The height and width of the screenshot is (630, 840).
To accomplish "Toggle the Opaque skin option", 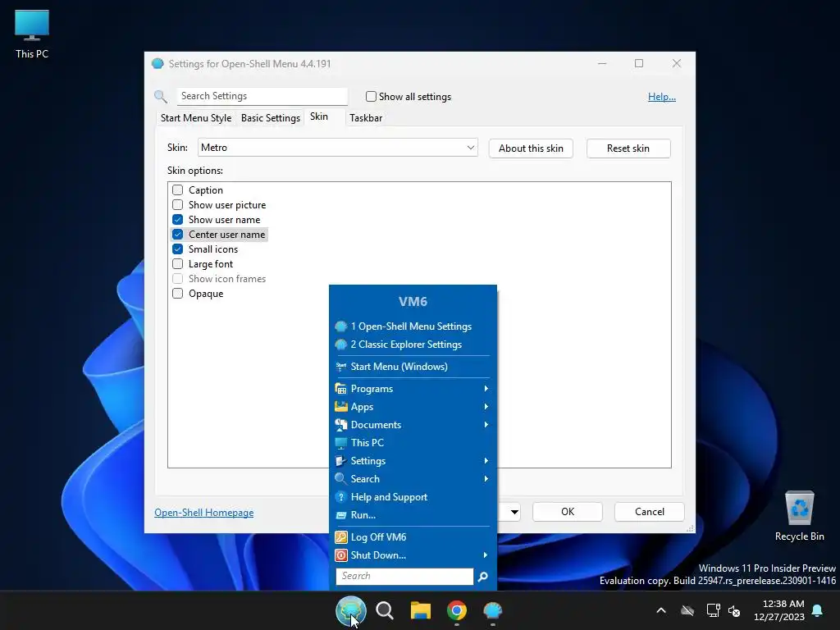I will pyautogui.click(x=177, y=294).
